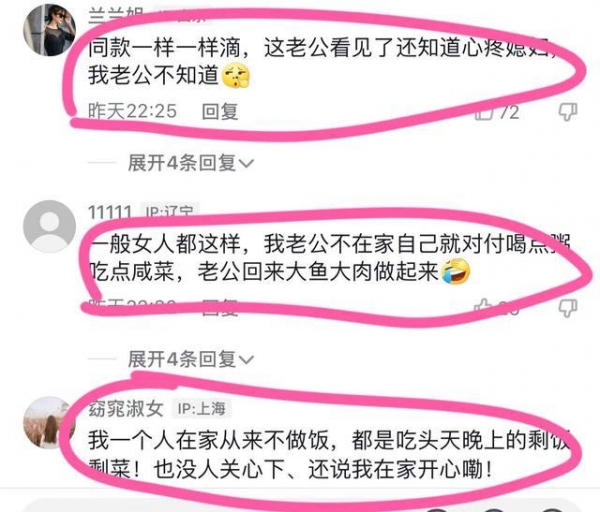Viewport: 600px width, 512px height.
Task: Open 窈窕淑女's avatar profile
Action: 49,422
